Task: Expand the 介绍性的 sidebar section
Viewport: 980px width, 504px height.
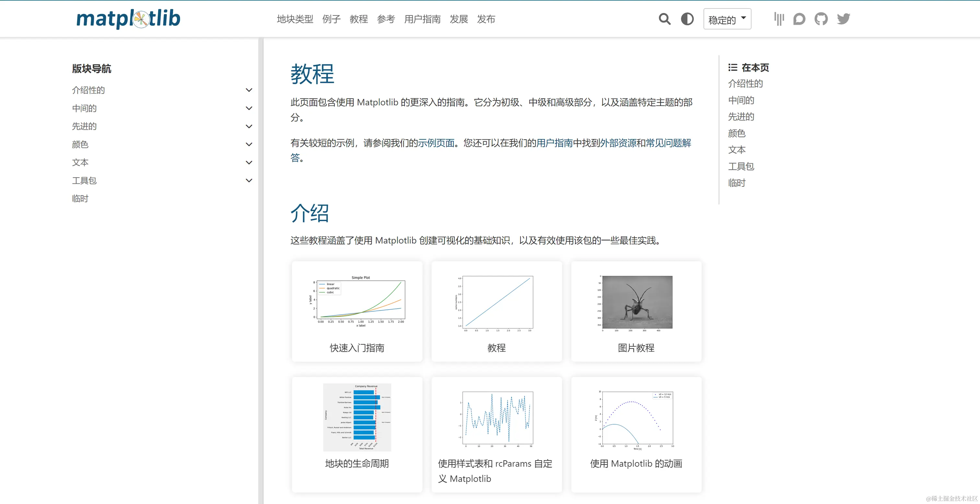Action: [x=249, y=90]
